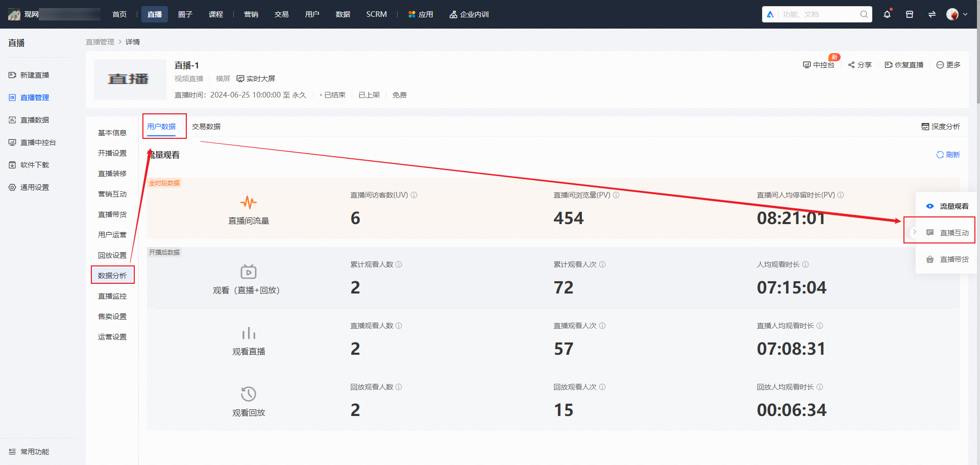This screenshot has width=980, height=465.
Task: Click info icon beside 累计观看人次
Action: (x=602, y=264)
